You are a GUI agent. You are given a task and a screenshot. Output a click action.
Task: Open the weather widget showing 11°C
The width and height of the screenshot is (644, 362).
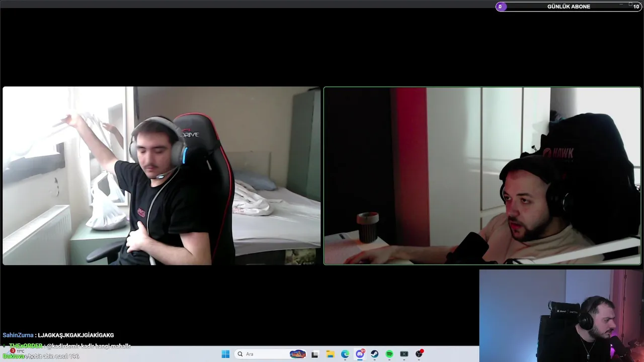[x=17, y=351]
